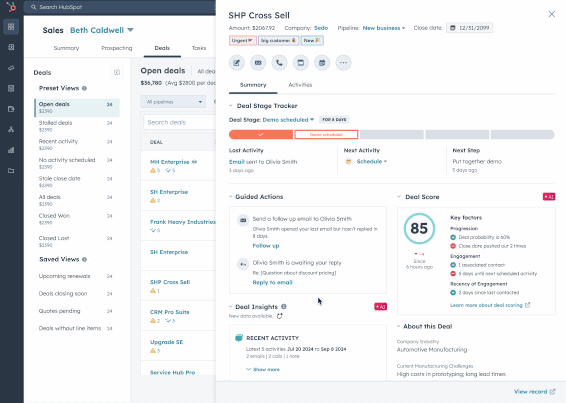Click the HubSpot sprocket logo
The height and width of the screenshot is (403, 566).
point(11,7)
